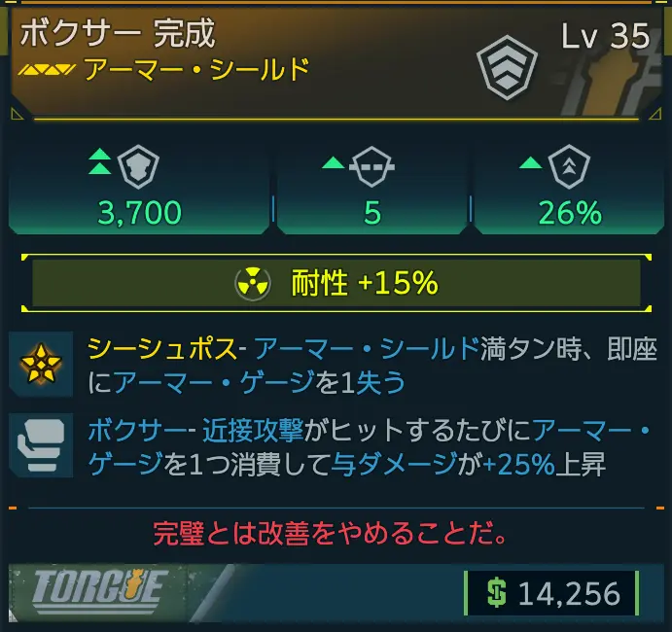This screenshot has width=672, height=632.
Task: Click the 3,700 capacity stat value
Action: pos(140,213)
